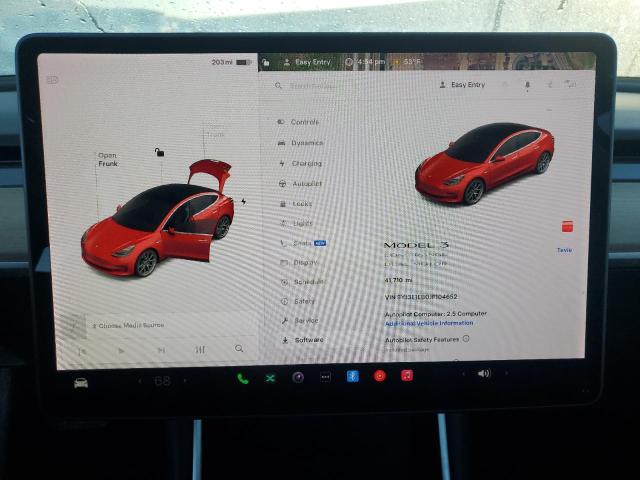Viewport: 640px width, 480px height.
Task: Open the Apple Music app icon
Action: 407,375
